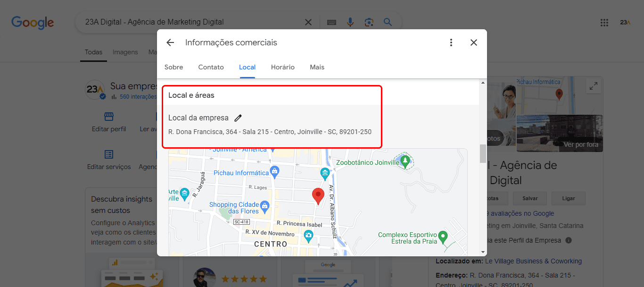Open the Mais tab in the dialog
Image resolution: width=644 pixels, height=287 pixels.
317,67
